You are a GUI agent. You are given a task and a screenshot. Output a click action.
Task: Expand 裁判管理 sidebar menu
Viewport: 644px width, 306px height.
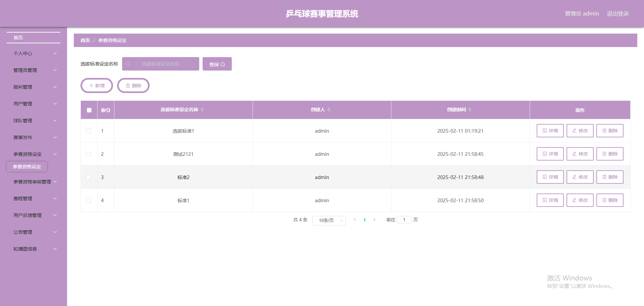34,87
